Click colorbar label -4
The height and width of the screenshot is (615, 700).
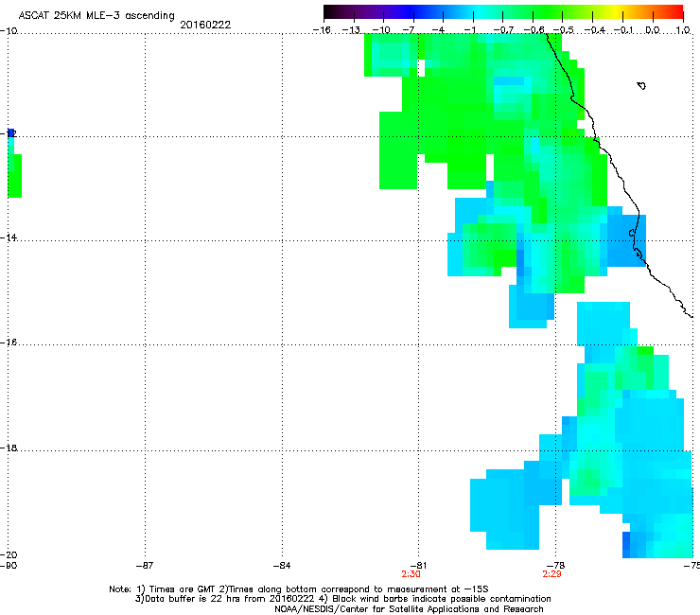pos(438,30)
